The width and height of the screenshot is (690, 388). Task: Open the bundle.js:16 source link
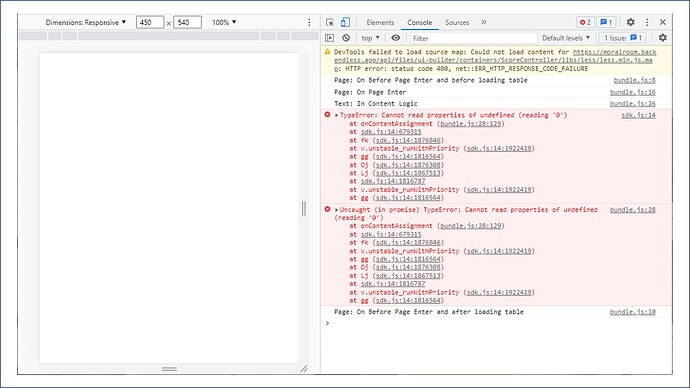(x=632, y=92)
